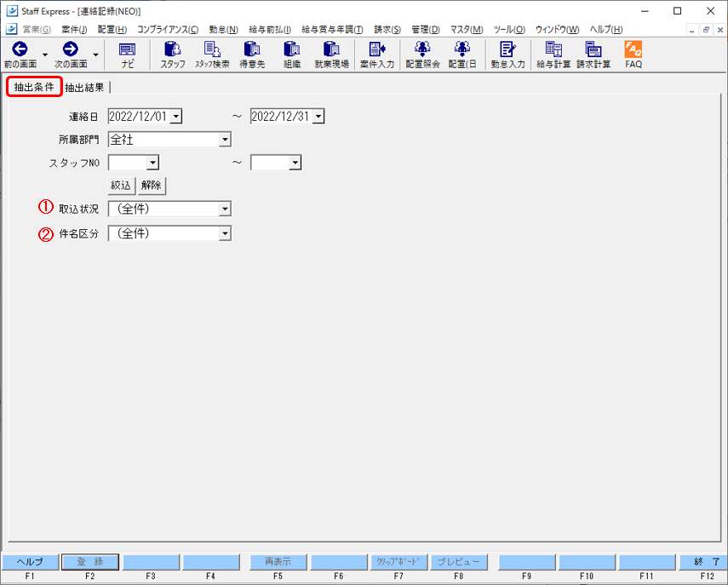
Task: Go forward with 次の画面 arrow icon
Action: point(70,49)
